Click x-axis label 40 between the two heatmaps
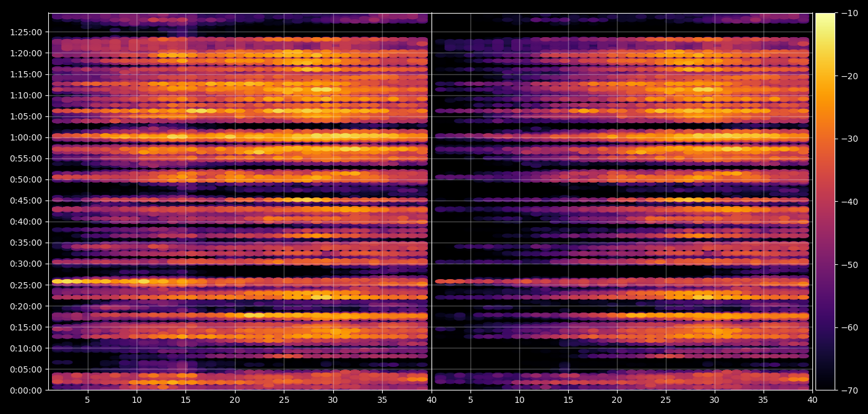Screen dimensions: 868x414 [x=432, y=400]
